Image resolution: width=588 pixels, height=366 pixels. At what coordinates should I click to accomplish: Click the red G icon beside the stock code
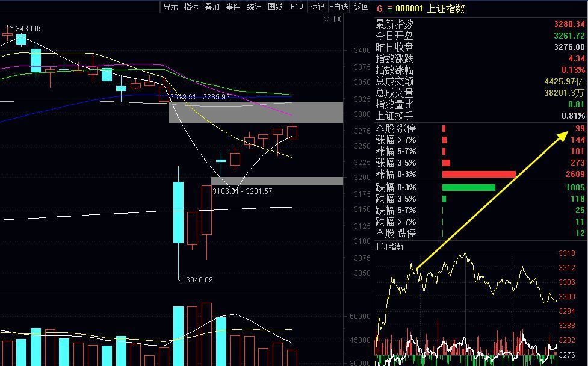pos(379,8)
